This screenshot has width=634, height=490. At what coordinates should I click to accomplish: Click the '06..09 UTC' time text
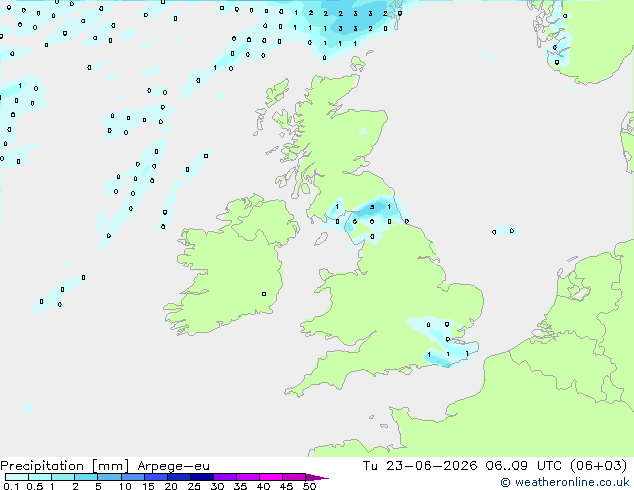tap(524, 465)
